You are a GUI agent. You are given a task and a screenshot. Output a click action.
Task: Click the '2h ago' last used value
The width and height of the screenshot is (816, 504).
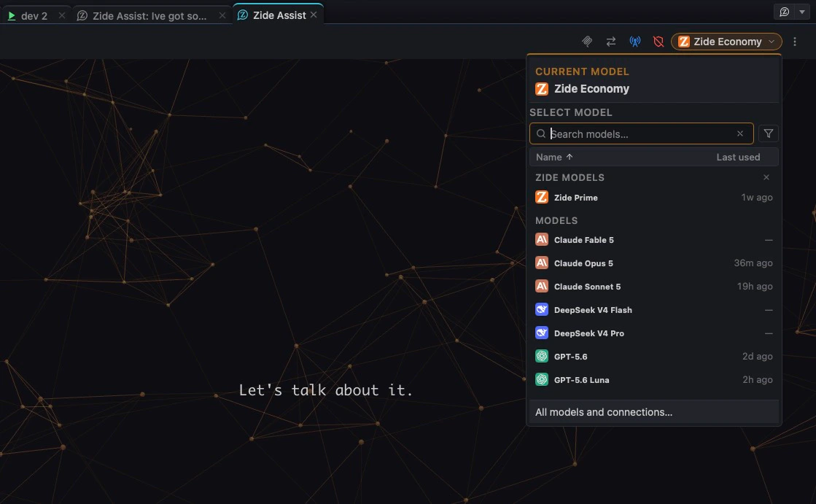tap(757, 380)
